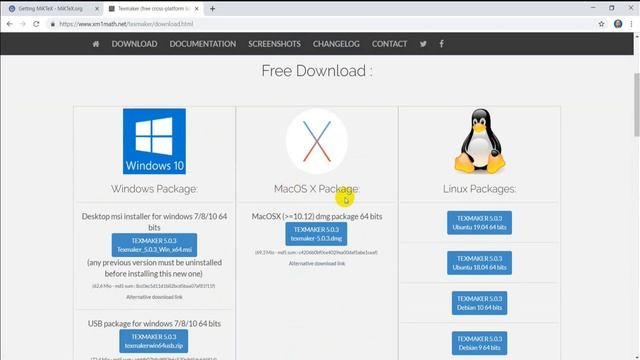The width and height of the screenshot is (640, 360).
Task: Open Windows Alternative download link
Action: click(154, 297)
